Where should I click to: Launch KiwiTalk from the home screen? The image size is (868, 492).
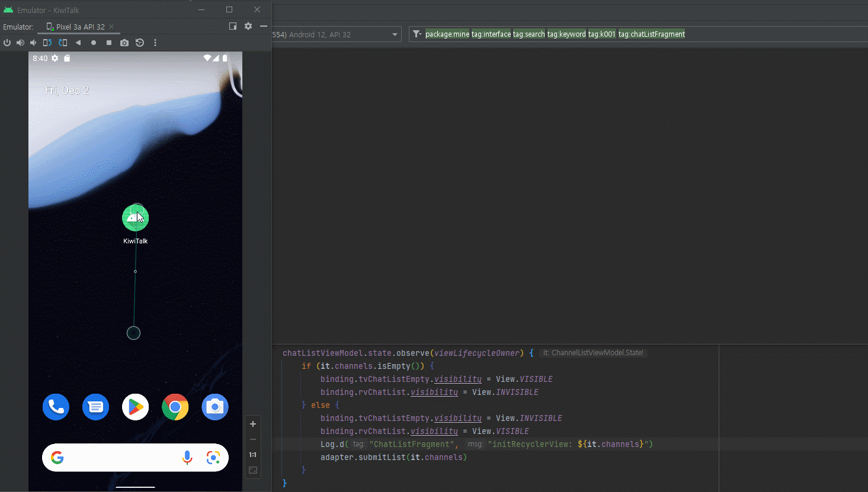(x=135, y=217)
